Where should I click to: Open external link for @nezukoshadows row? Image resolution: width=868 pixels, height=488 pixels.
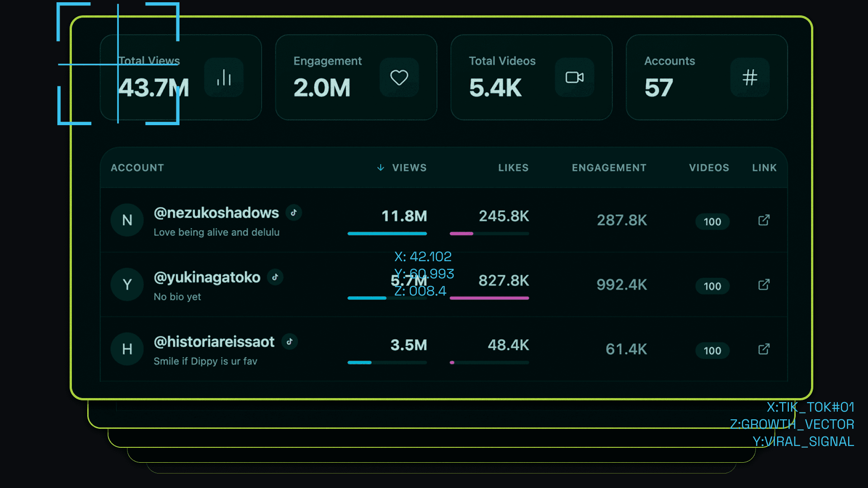tap(764, 220)
